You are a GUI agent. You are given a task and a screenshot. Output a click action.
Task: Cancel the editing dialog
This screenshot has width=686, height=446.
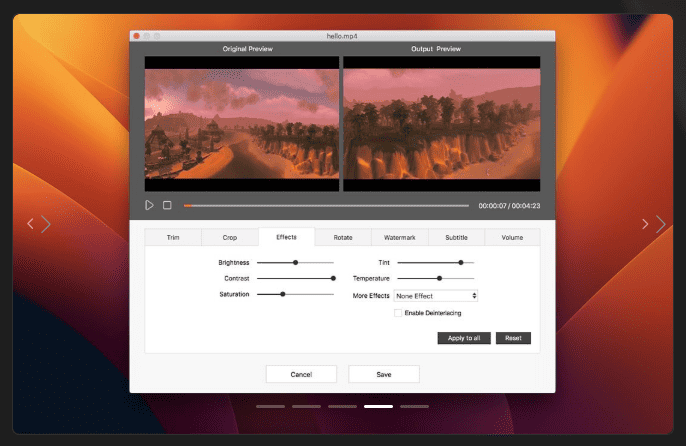pos(301,374)
